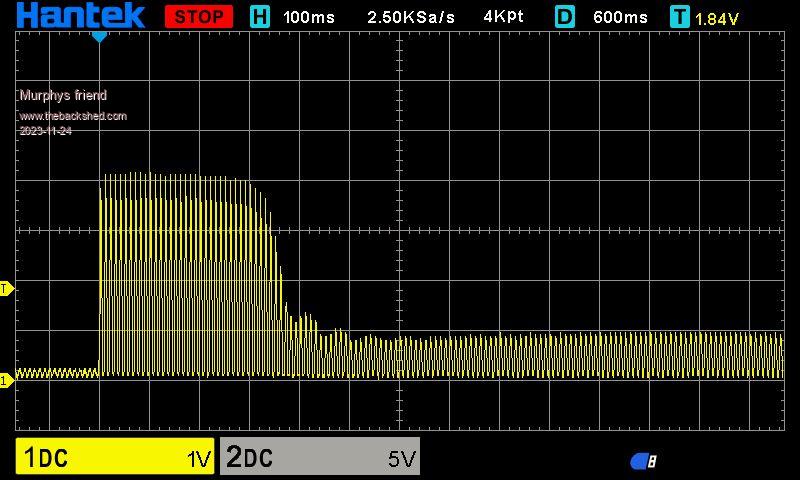Open the www.thebackshed.com link

pyautogui.click(x=73, y=116)
